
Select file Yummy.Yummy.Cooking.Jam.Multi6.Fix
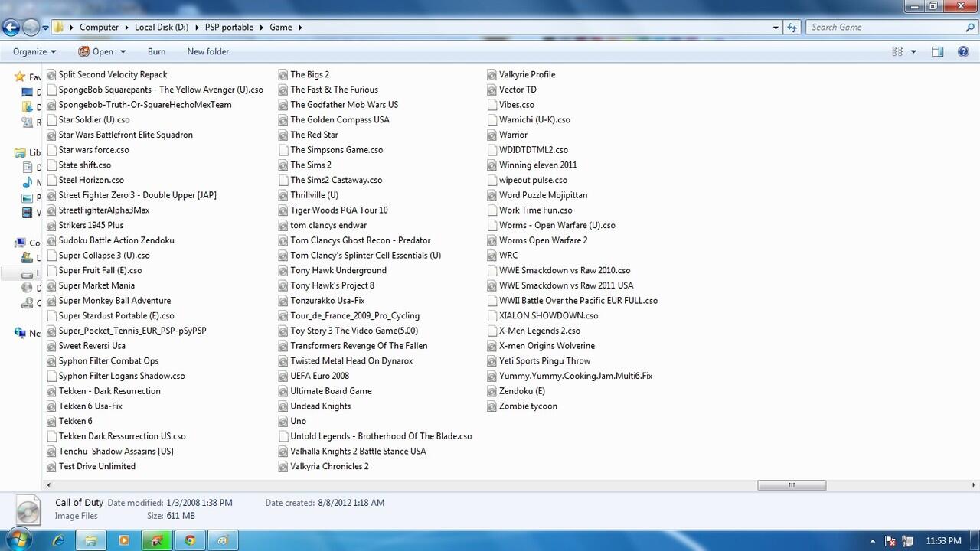pos(575,377)
